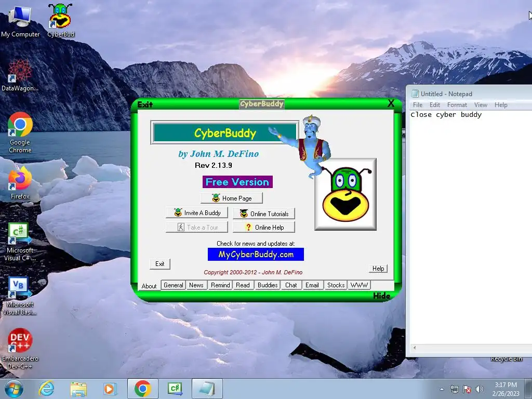Switch to the Email tab
The height and width of the screenshot is (399, 532).
pos(312,285)
